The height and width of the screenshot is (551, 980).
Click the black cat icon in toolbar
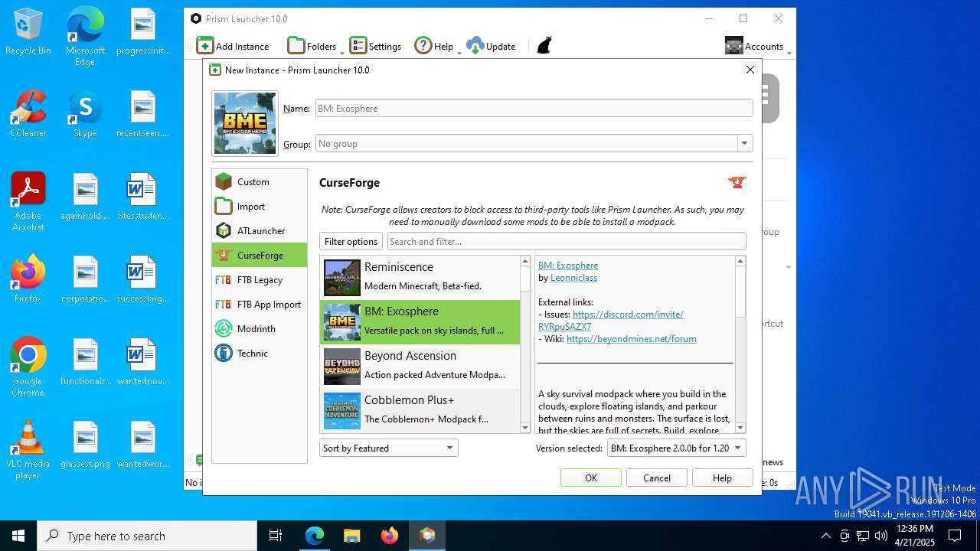click(x=544, y=46)
